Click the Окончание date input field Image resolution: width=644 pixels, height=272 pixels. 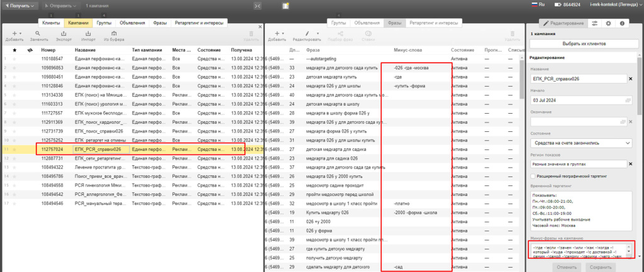point(579,121)
